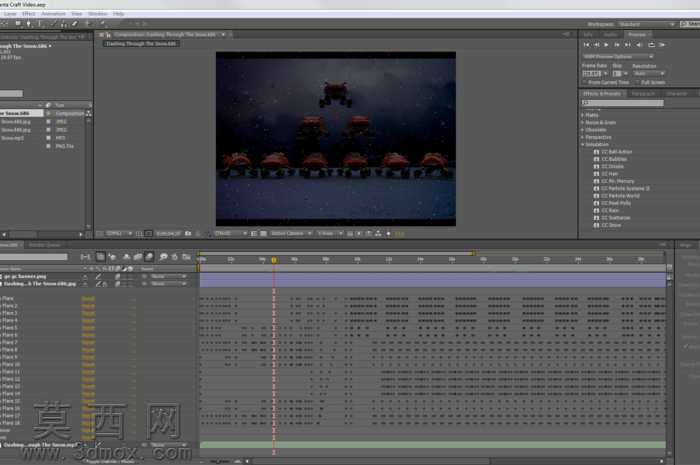The width and height of the screenshot is (700, 465).
Task: Open the Graph Editor button
Action: point(187,257)
